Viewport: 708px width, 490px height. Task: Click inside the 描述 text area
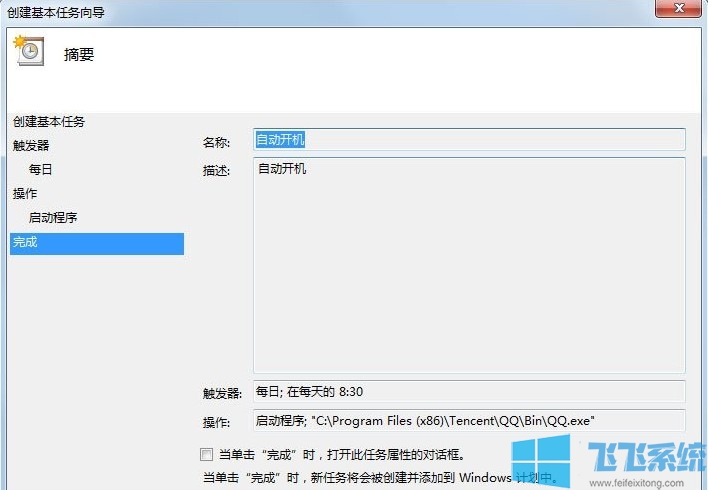pos(469,265)
